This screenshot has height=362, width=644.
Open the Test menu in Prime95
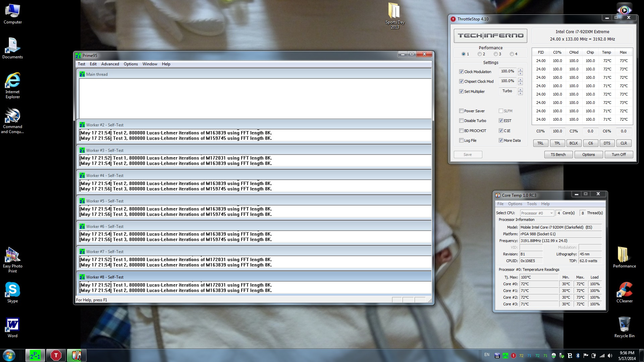(82, 64)
